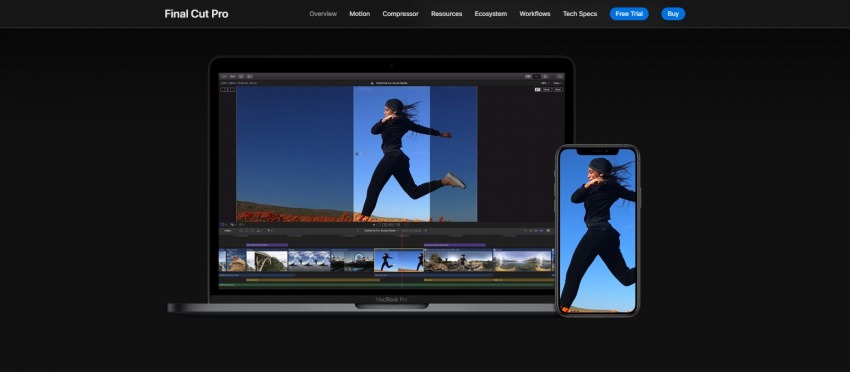This screenshot has height=372, width=850.
Task: Go to the Motion page
Action: click(x=359, y=14)
